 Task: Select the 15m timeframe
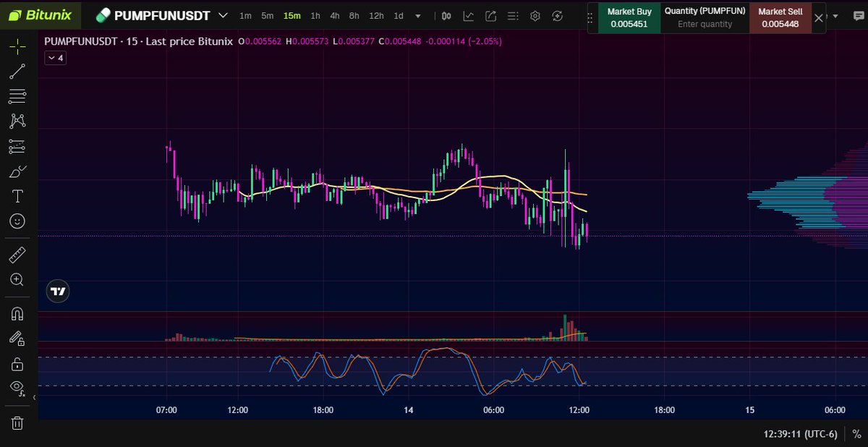(292, 16)
